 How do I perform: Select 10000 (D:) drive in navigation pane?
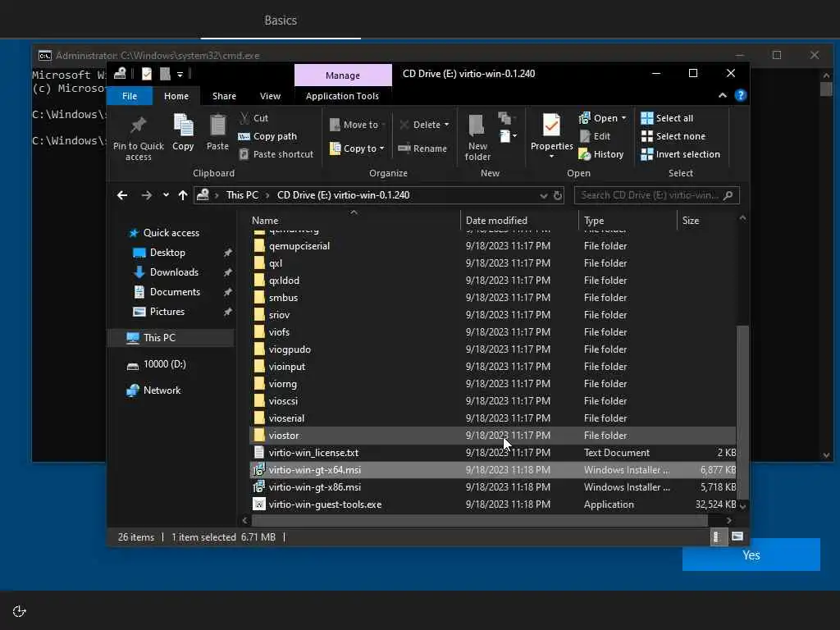pyautogui.click(x=164, y=364)
